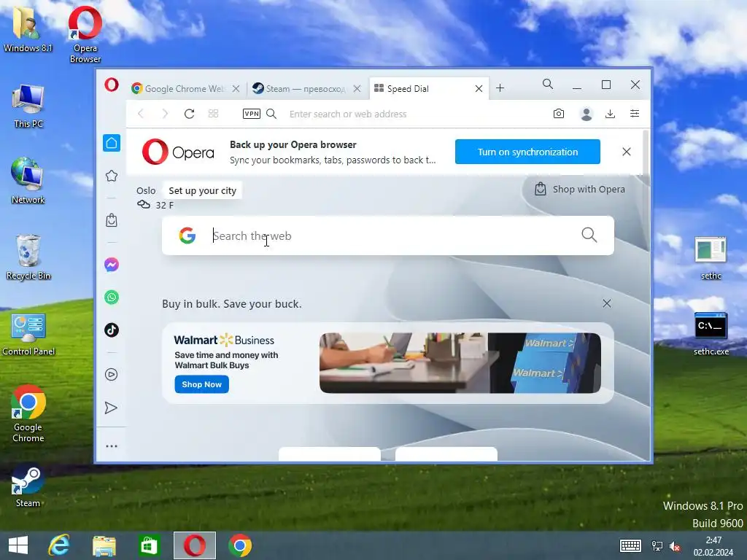Select Google Chrome desktop shortcut
Screen dimensions: 747x560
tap(28, 413)
